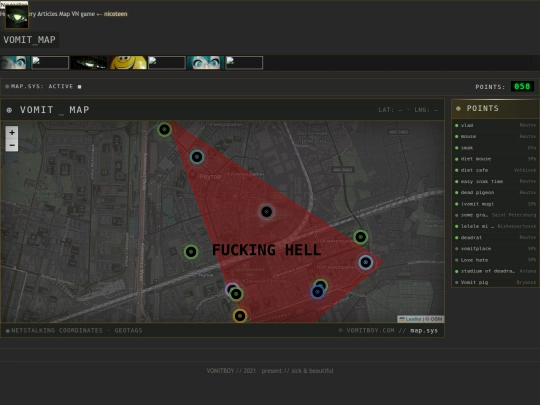
Task: Click the vlad point in list
Action: tap(495, 125)
